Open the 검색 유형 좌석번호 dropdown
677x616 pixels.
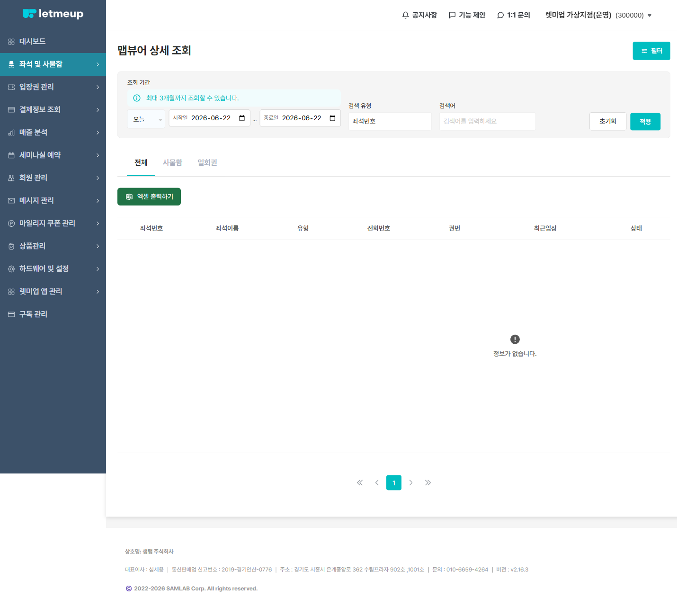(x=390, y=121)
